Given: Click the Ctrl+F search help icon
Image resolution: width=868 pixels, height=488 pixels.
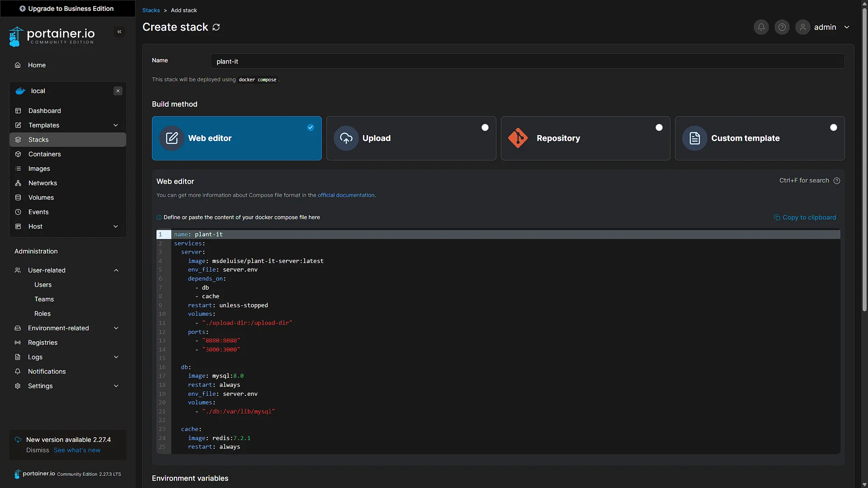Looking at the screenshot, I should coord(837,181).
